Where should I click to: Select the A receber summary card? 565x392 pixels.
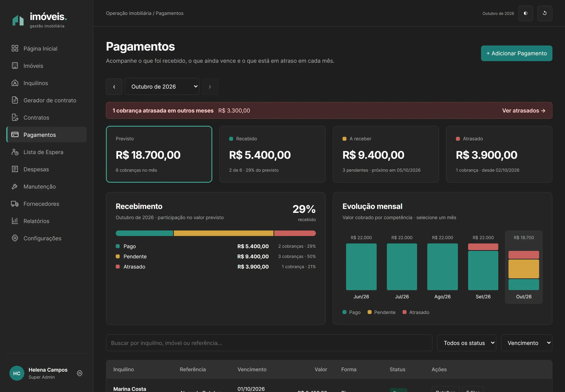pyautogui.click(x=386, y=154)
